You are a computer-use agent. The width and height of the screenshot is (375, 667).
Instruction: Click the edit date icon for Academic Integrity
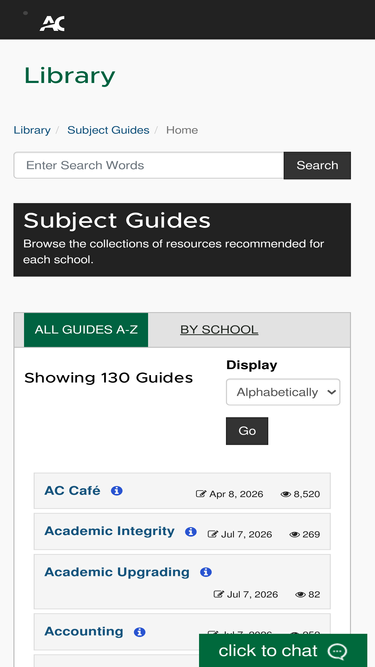click(x=213, y=535)
